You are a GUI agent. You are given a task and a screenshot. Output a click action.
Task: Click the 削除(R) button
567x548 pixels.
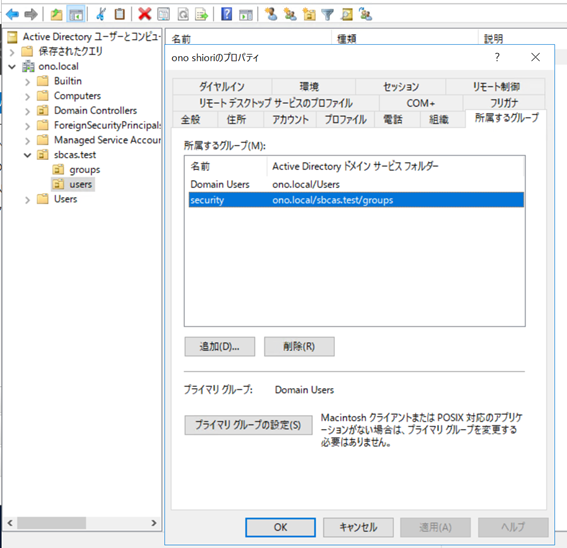(x=299, y=347)
